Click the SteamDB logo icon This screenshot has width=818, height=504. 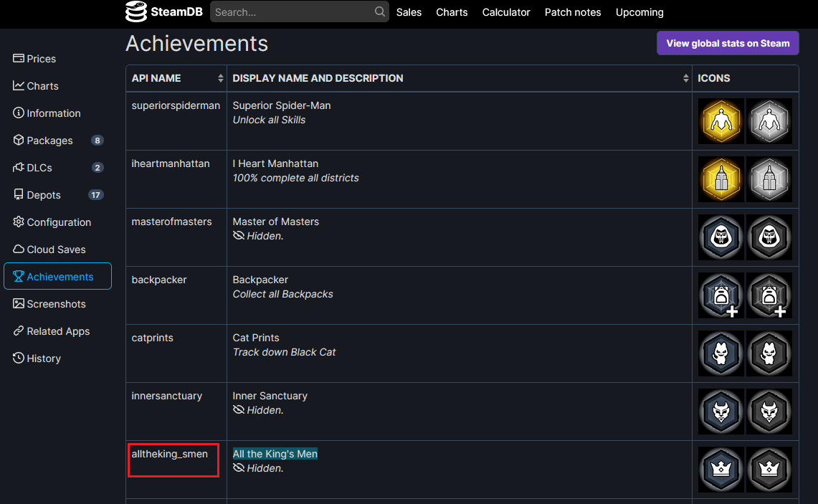(x=136, y=11)
